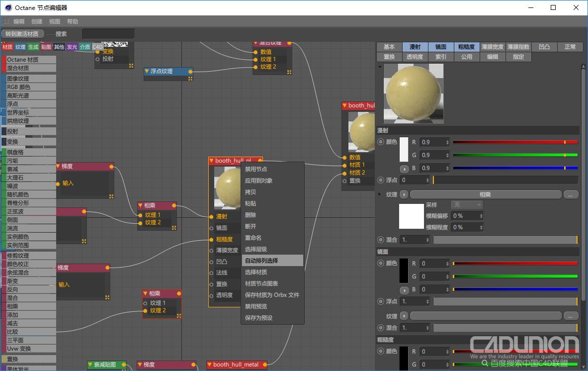This screenshot has width=588, height=371.
Task: Click the material preview sphere in properties panel
Action: (414, 93)
